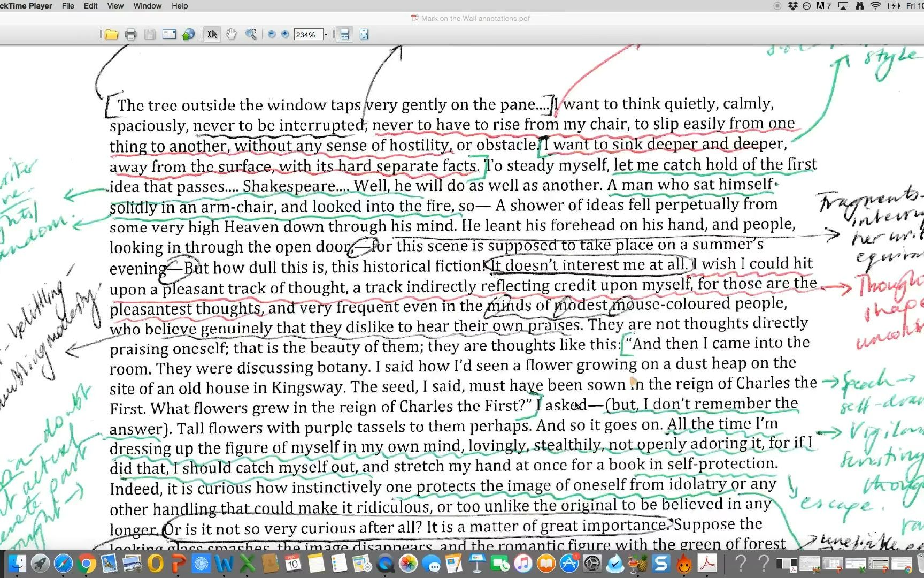This screenshot has width=924, height=578.
Task: Open Contacts address book in Dock
Action: pos(270,564)
